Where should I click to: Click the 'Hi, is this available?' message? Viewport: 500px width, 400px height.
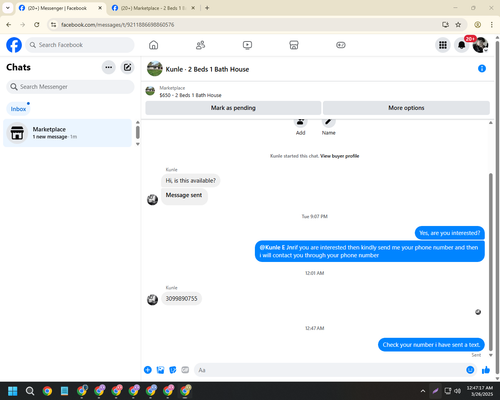tap(191, 181)
